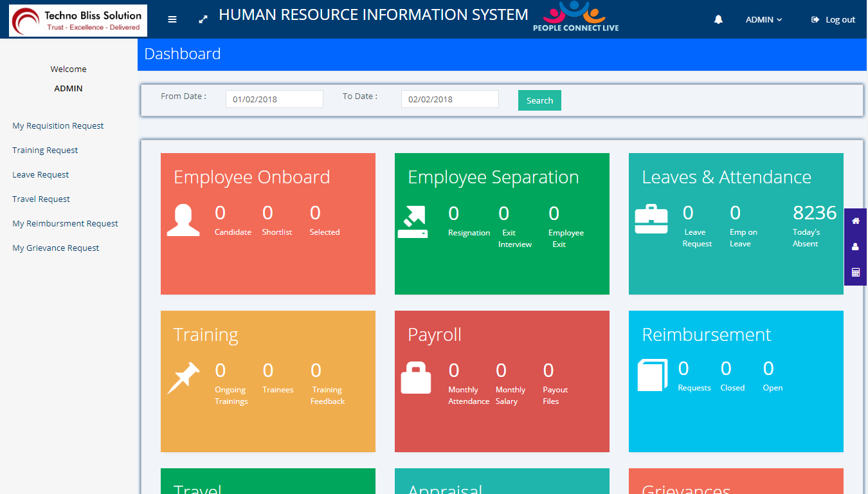This screenshot has width=868, height=494.
Task: Click the Techno Bliss Solution logo
Action: click(x=78, y=21)
